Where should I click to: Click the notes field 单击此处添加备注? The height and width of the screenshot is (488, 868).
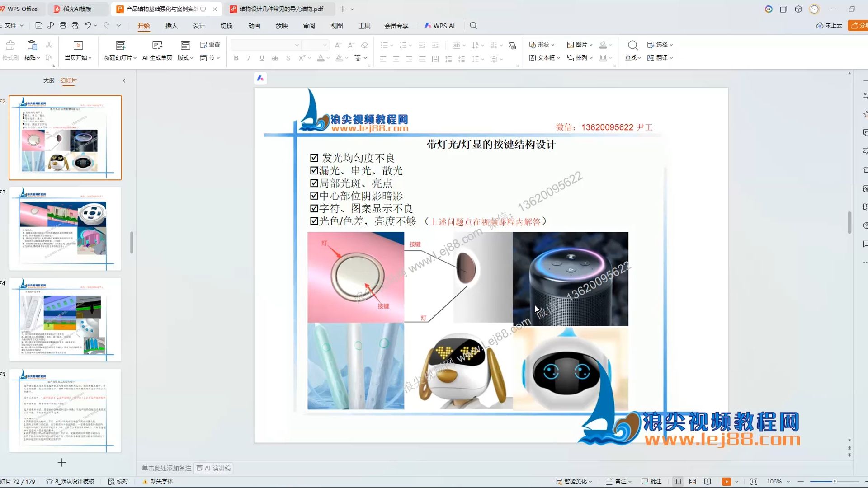166,468
